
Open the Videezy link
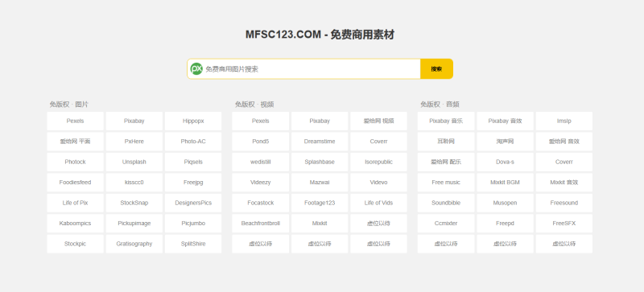click(x=260, y=183)
